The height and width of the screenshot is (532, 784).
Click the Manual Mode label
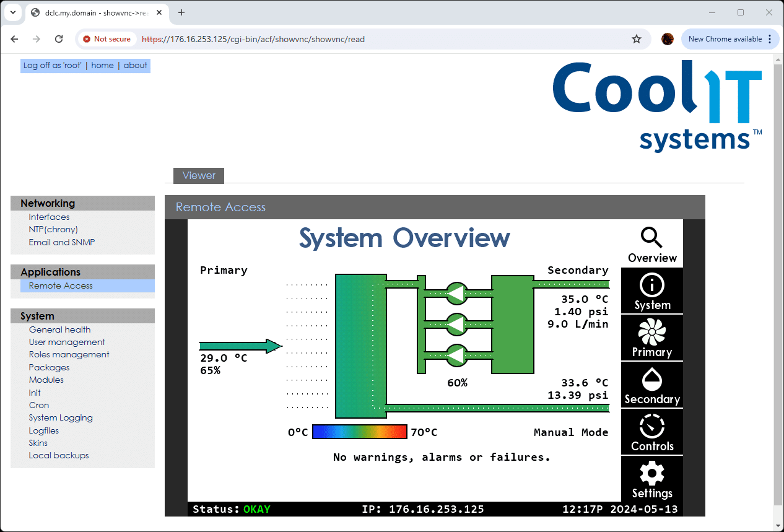tap(571, 432)
